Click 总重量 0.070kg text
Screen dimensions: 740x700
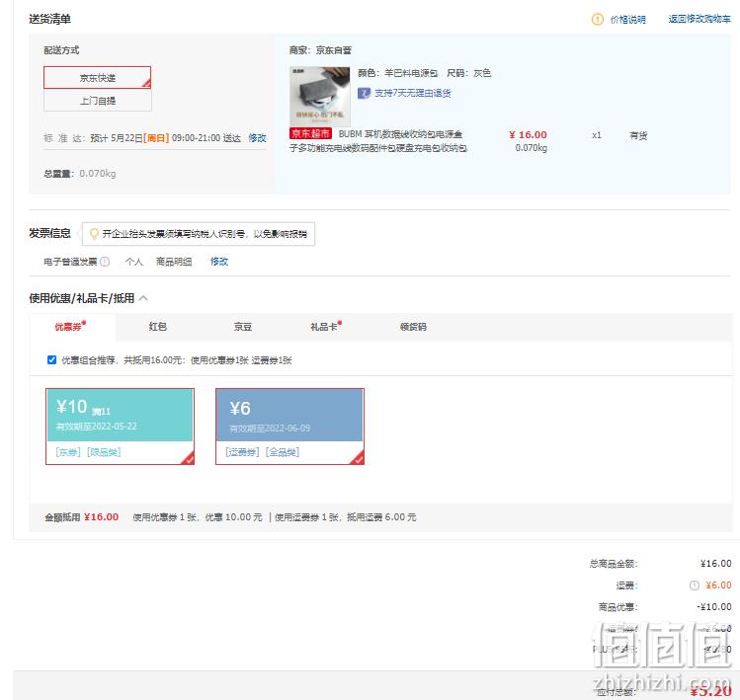80,174
